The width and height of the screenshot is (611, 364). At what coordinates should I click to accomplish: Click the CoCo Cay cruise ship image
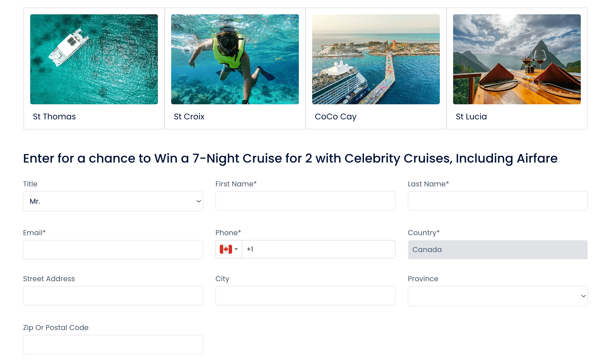pos(376,60)
